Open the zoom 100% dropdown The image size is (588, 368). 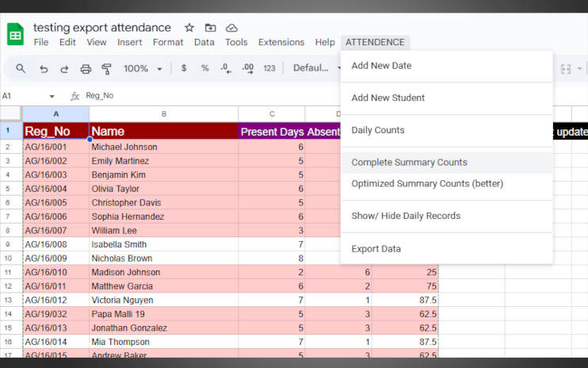[x=143, y=68]
